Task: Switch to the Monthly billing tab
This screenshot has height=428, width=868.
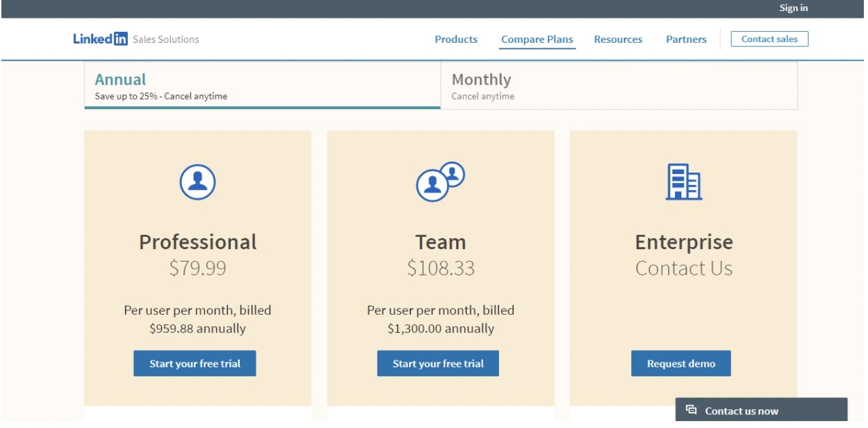Action: pyautogui.click(x=619, y=86)
